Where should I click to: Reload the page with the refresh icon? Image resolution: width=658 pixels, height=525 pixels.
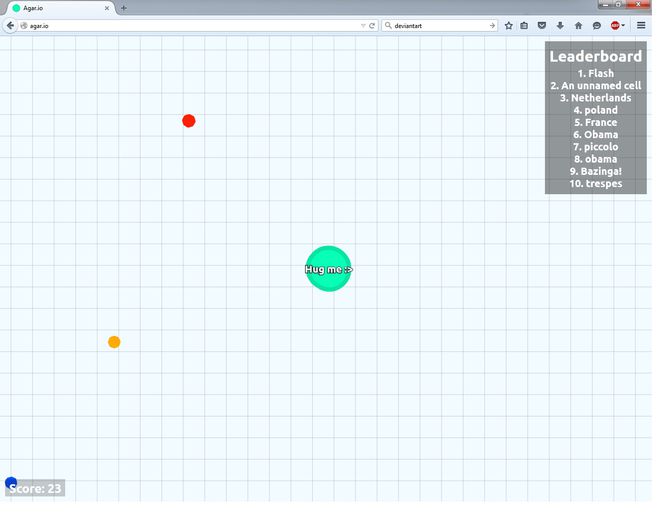click(x=372, y=25)
